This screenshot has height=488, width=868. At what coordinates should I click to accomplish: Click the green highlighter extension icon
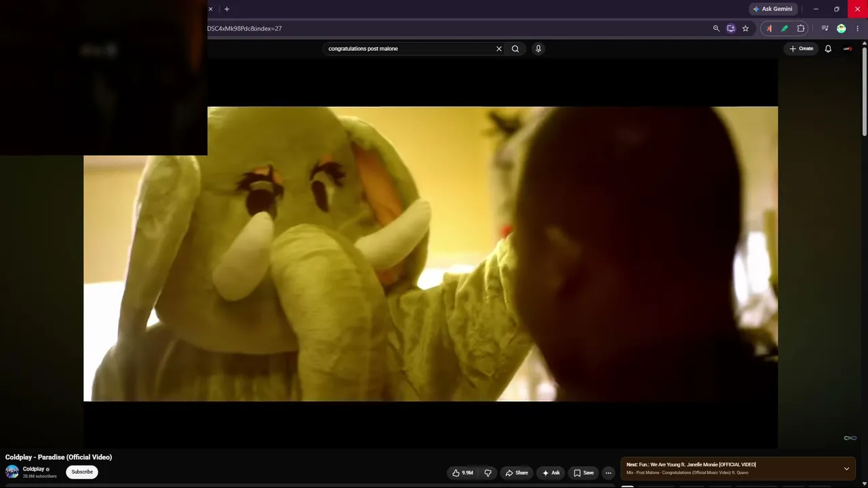785,28
